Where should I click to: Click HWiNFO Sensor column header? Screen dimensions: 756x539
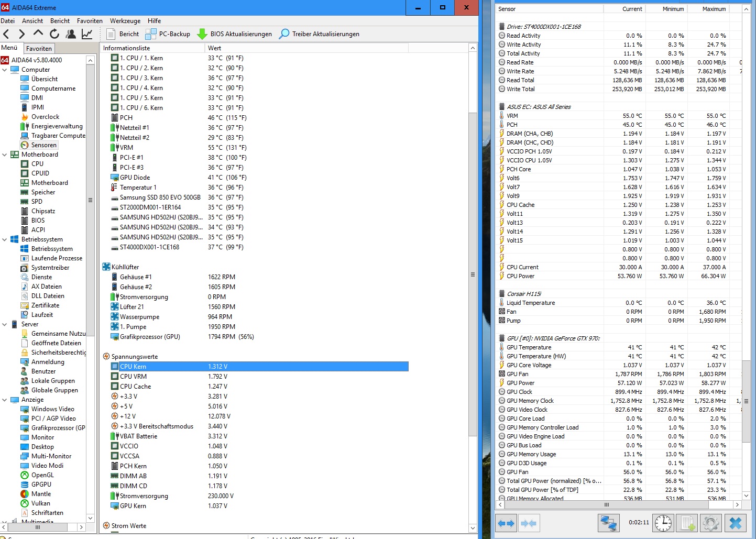[x=550, y=9]
